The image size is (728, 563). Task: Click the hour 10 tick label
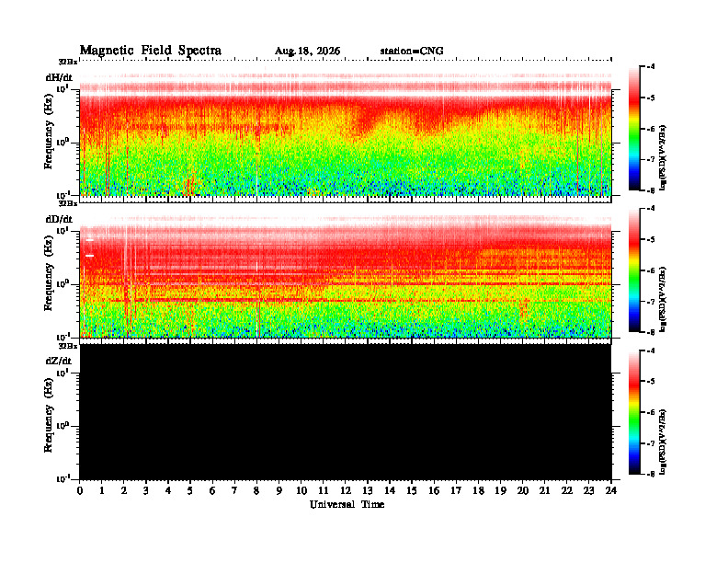pos(301,491)
